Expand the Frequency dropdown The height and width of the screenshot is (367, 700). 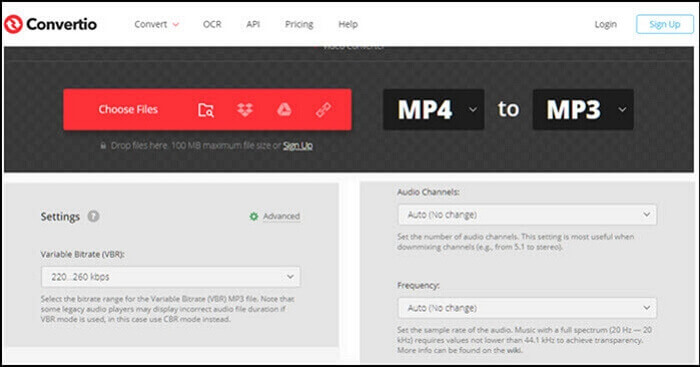[x=527, y=308]
